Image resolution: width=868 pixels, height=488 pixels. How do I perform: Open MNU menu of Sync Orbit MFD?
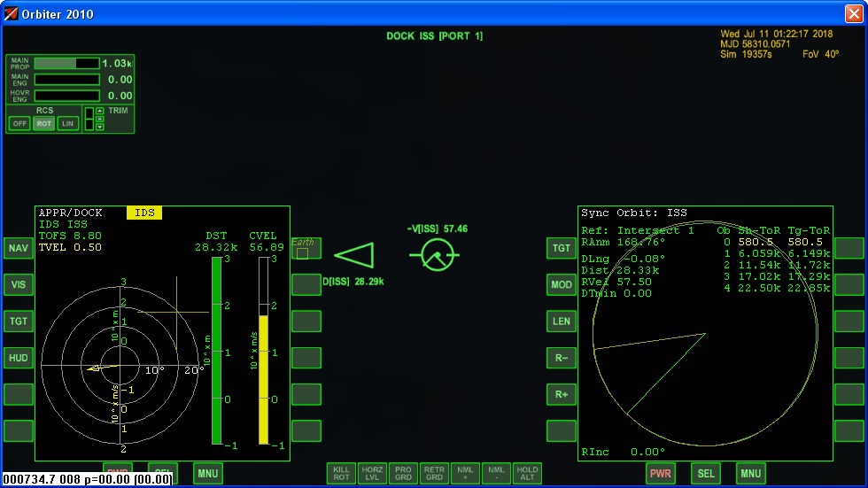coord(751,473)
